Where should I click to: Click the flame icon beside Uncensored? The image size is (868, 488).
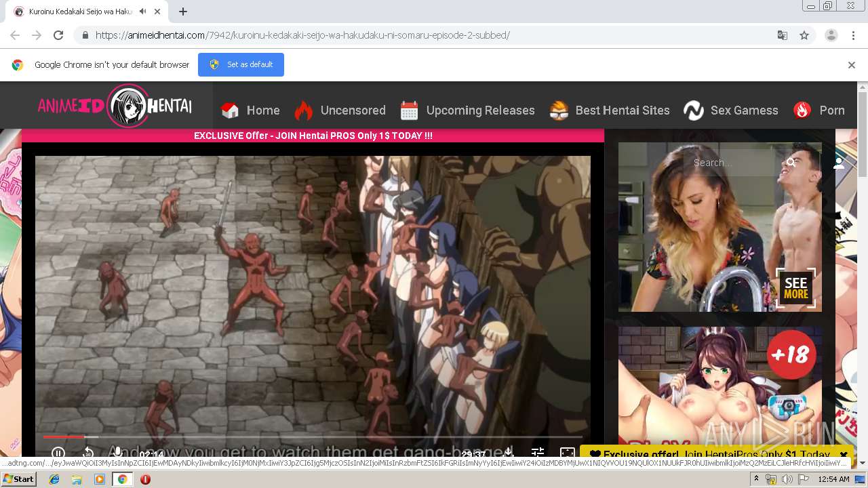(303, 110)
